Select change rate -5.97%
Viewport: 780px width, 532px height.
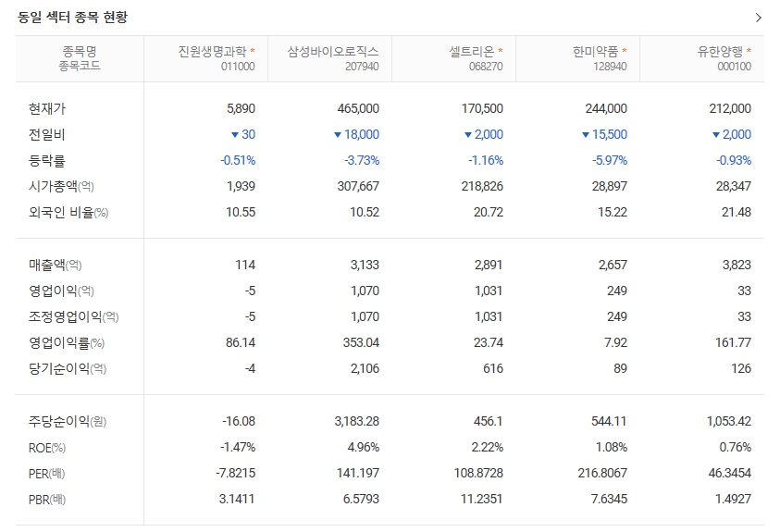coord(610,161)
